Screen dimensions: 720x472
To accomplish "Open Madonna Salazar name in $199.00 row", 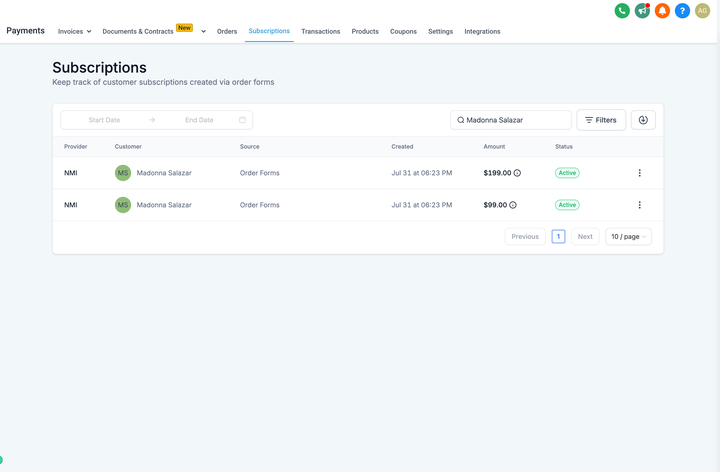I will [164, 173].
